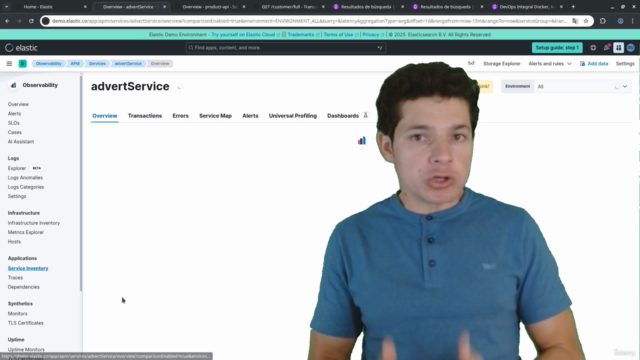Switch to Transactions tab
Image resolution: width=640 pixels, height=360 pixels.
tap(145, 116)
